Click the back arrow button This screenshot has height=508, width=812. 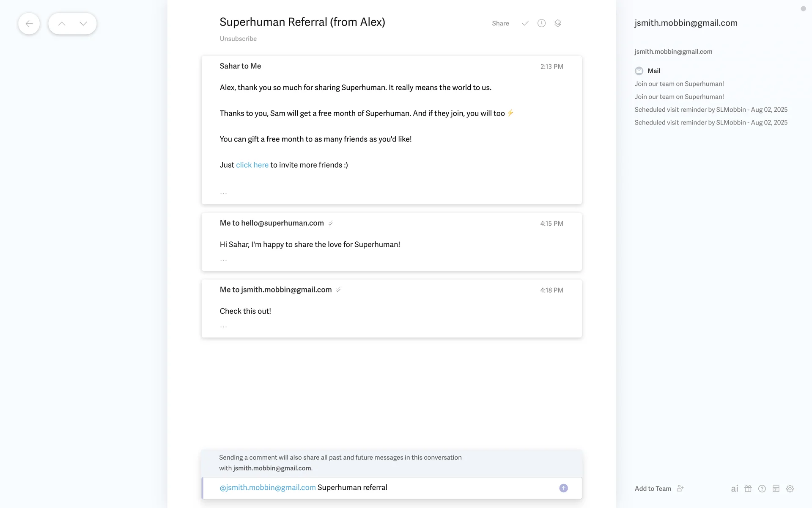point(29,24)
